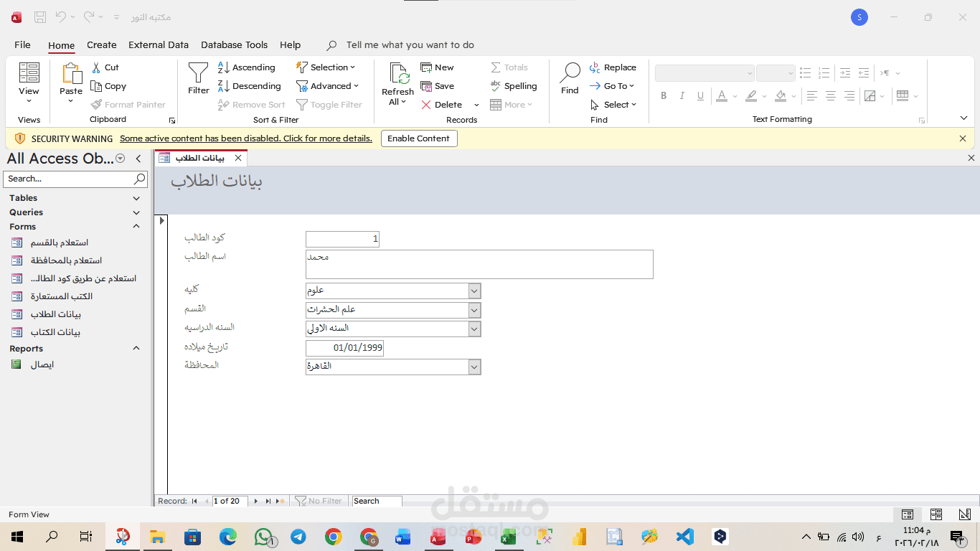This screenshot has width=980, height=551.
Task: Open the كليه combo box dropdown
Action: (474, 291)
